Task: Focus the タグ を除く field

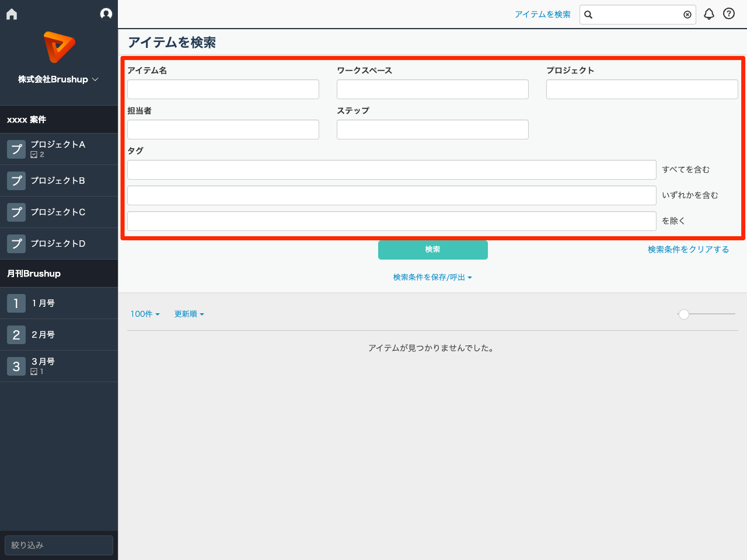Action: point(392,221)
